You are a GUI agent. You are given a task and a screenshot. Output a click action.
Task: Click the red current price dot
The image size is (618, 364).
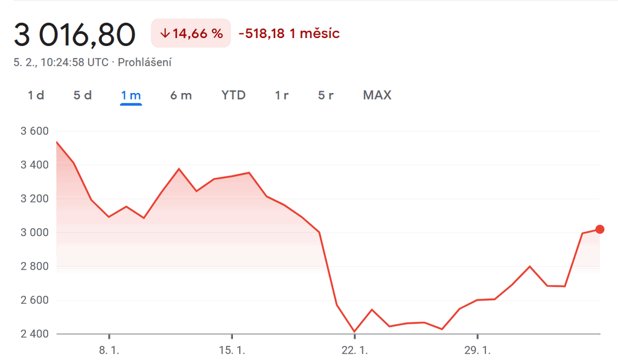600,229
